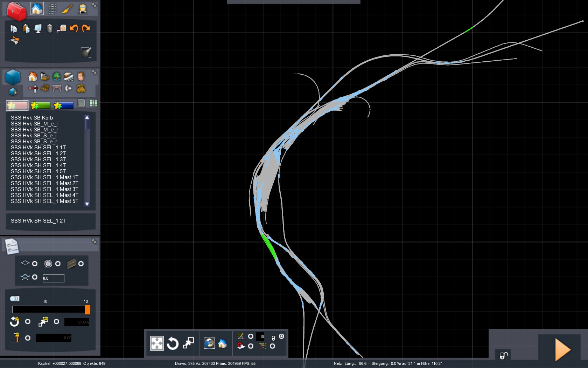Select the vegetation tree category
Image resolution: width=588 pixels, height=368 pixels.
(56, 76)
